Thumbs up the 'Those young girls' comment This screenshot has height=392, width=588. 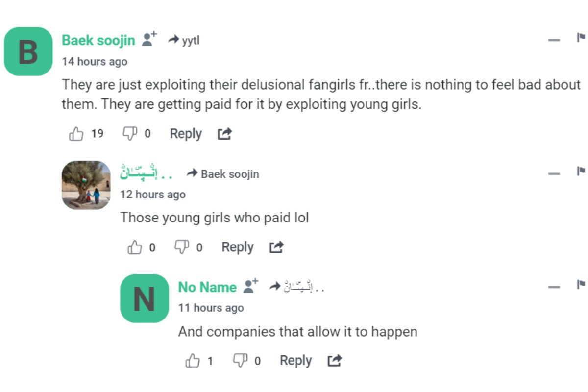(x=134, y=247)
